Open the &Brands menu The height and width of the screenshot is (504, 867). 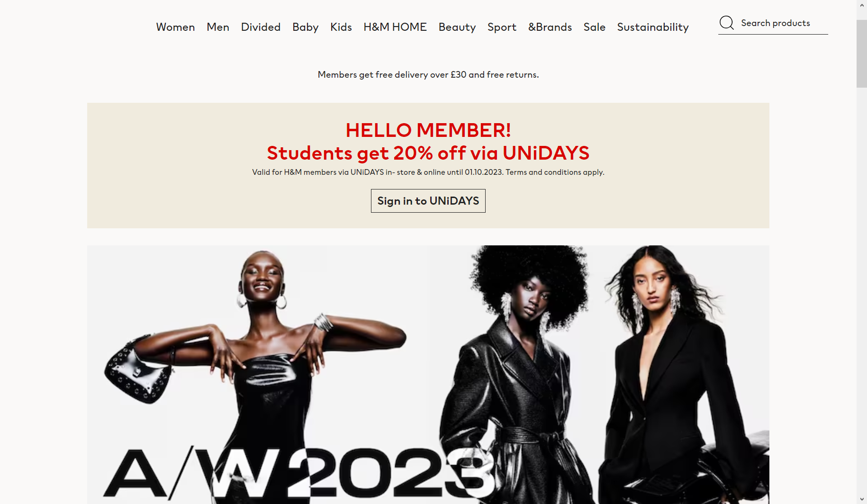[x=550, y=27]
